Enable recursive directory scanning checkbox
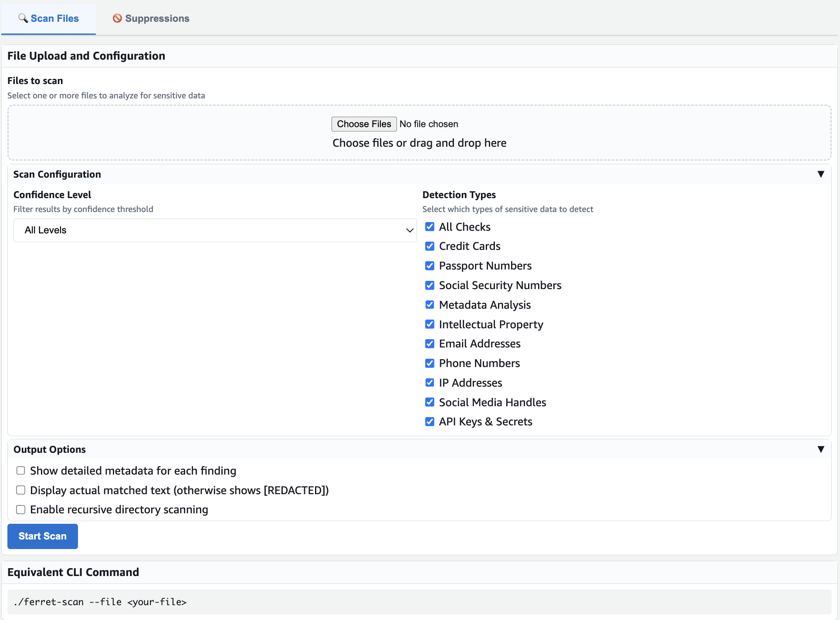Viewport: 840px width, 620px height. [x=20, y=509]
